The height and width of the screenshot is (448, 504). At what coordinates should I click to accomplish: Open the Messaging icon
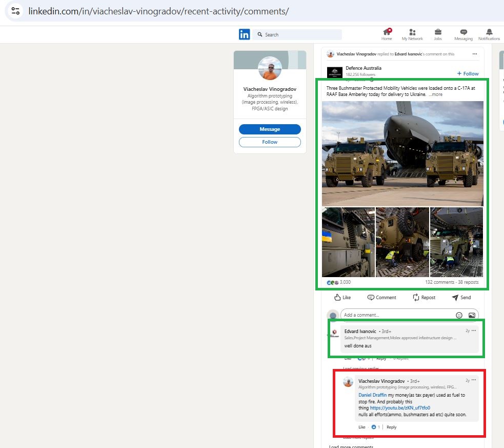click(463, 34)
